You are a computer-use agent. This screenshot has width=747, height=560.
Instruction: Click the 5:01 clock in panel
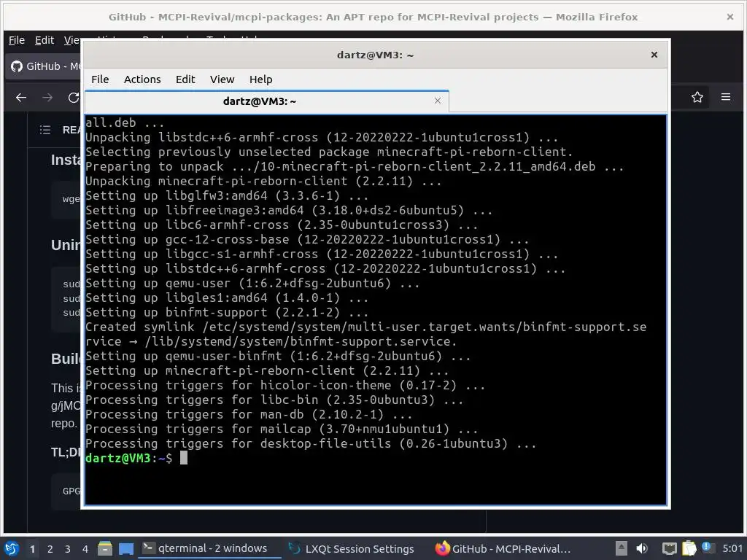point(732,548)
